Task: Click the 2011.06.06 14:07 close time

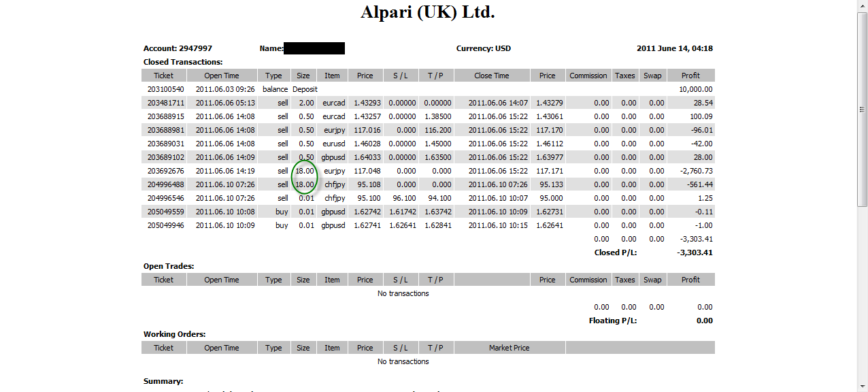Action: tap(498, 103)
